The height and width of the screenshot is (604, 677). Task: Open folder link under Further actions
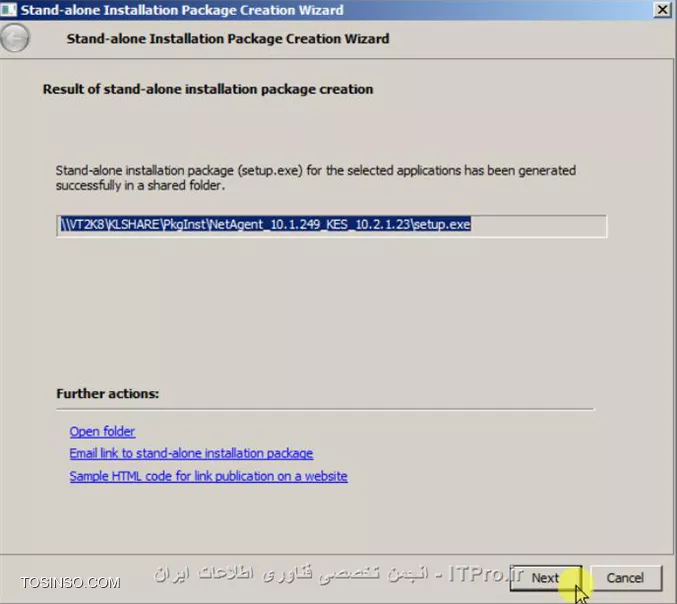(x=102, y=431)
